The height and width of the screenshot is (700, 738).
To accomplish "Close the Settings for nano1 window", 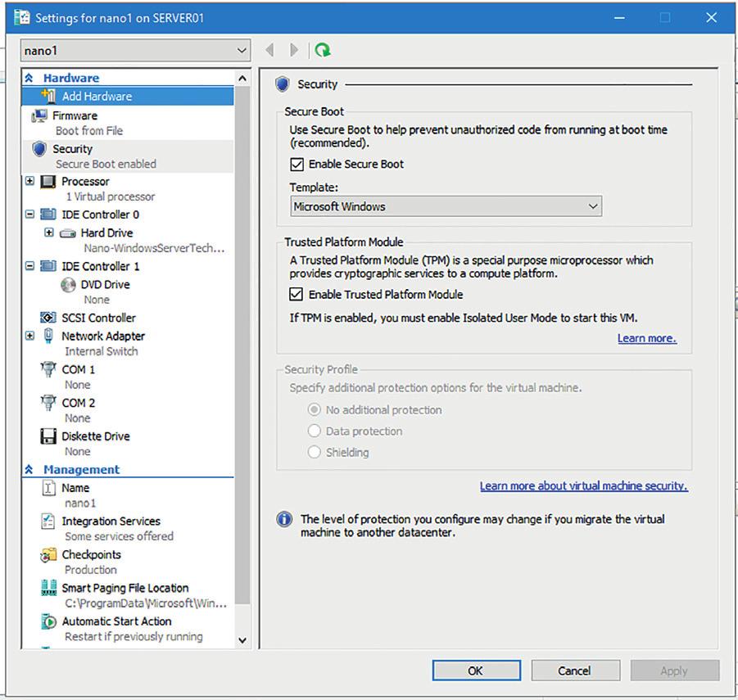I will 711,18.
